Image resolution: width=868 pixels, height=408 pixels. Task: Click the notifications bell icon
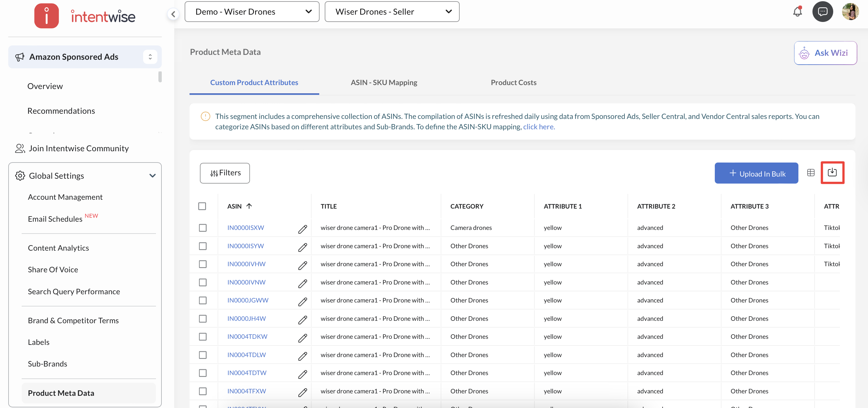click(x=797, y=12)
